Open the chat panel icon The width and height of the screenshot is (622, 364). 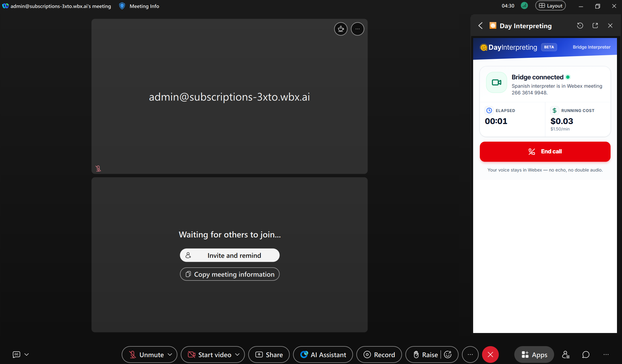586,355
